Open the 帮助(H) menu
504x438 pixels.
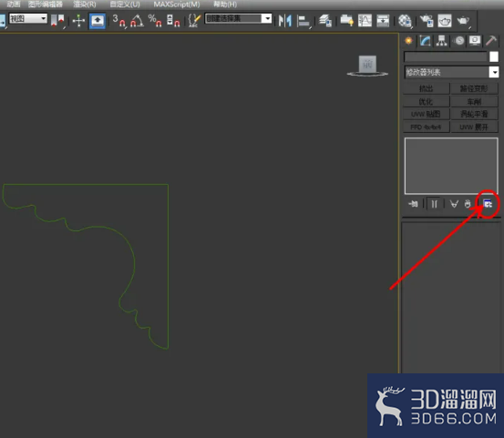(x=225, y=5)
